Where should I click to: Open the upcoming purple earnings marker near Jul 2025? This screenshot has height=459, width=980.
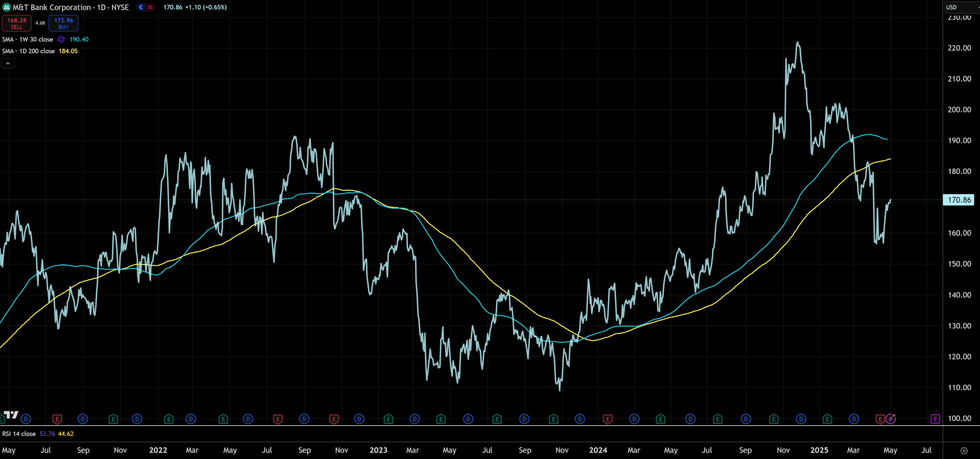pyautogui.click(x=935, y=419)
